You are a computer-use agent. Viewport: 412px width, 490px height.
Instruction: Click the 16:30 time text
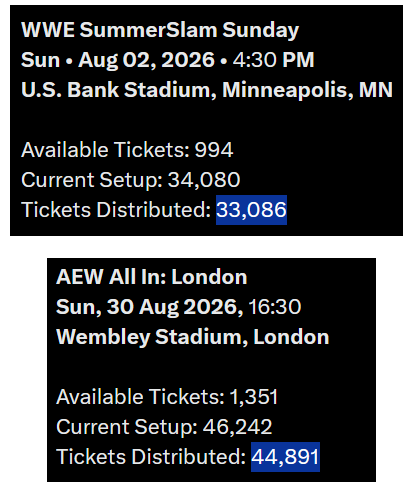tap(275, 307)
